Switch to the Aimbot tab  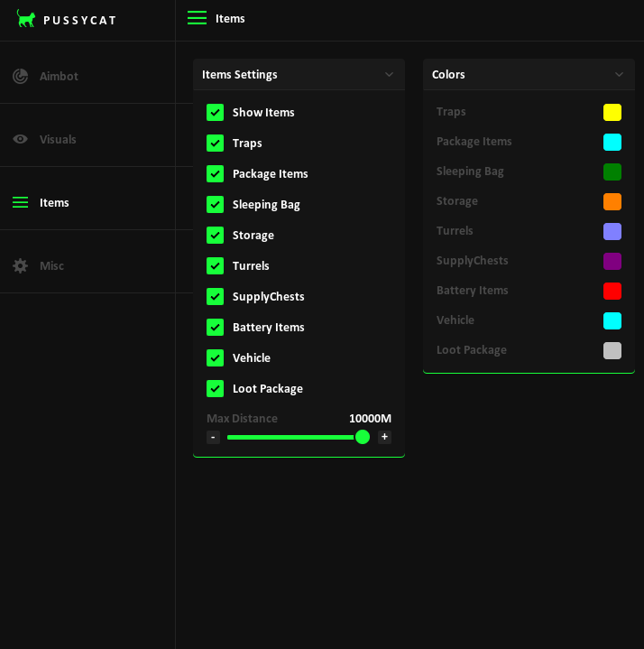pyautogui.click(x=59, y=76)
